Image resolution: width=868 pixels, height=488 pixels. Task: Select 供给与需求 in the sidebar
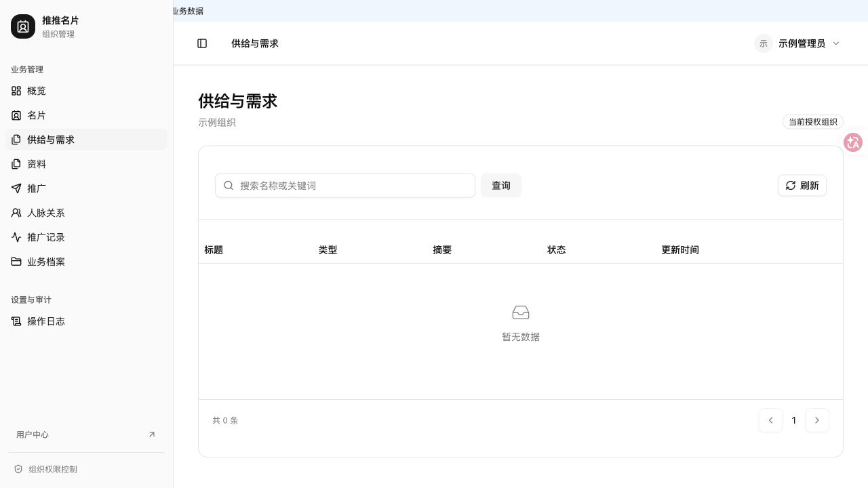86,140
